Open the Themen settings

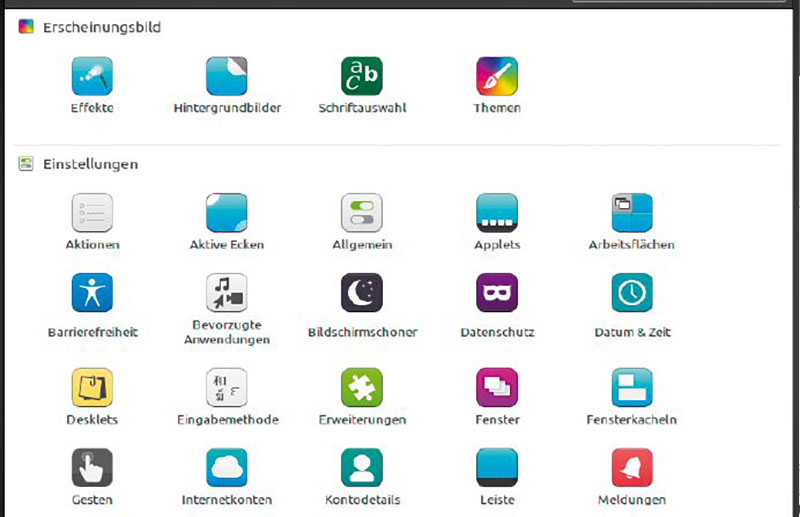pos(497,76)
